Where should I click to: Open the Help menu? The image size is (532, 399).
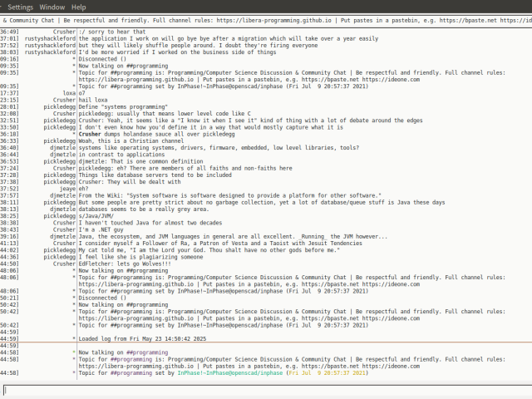point(79,7)
